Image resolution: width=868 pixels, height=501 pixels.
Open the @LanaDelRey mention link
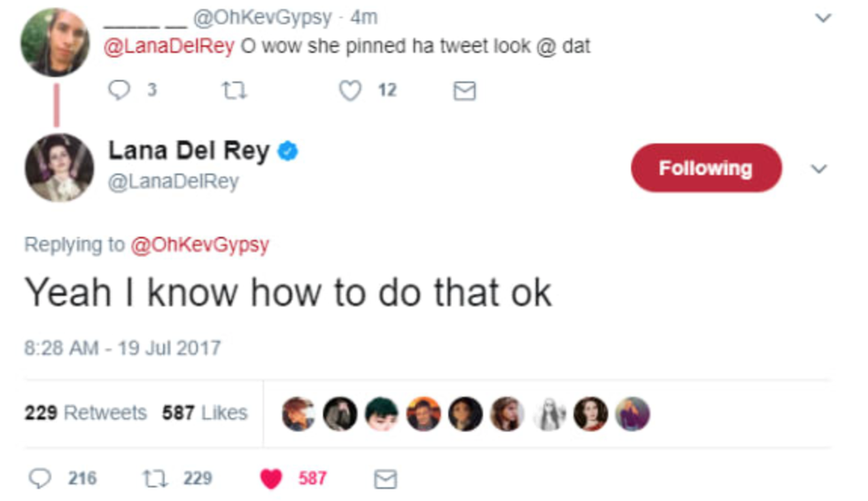pos(169,47)
